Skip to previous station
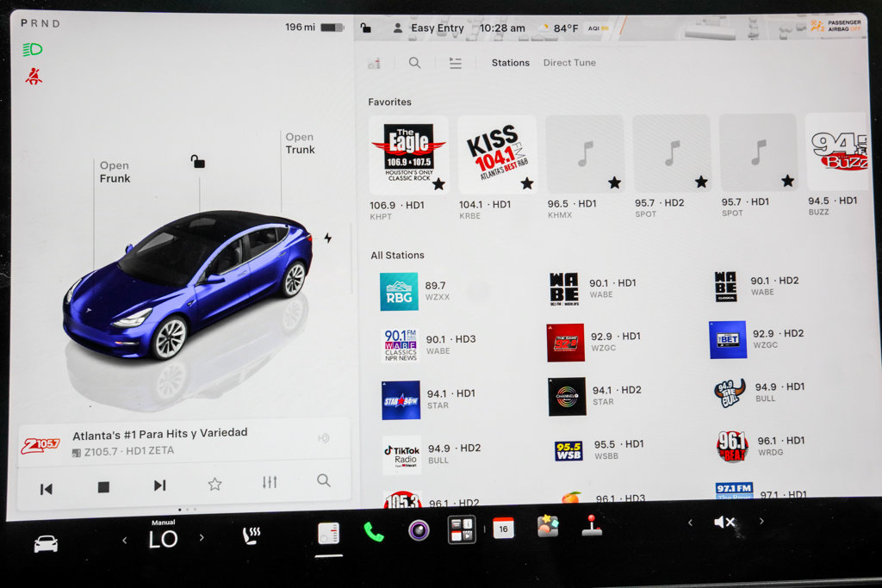 (x=47, y=489)
